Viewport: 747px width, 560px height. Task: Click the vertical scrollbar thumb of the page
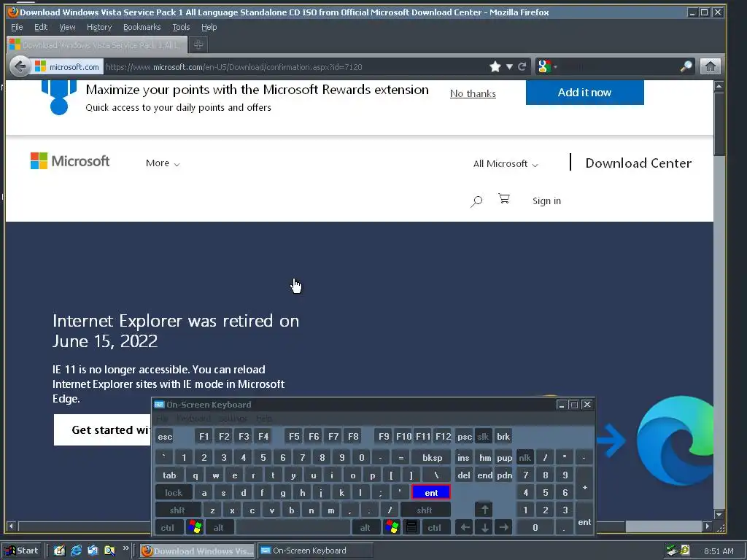[719, 124]
